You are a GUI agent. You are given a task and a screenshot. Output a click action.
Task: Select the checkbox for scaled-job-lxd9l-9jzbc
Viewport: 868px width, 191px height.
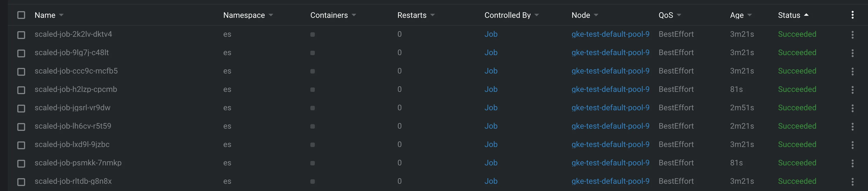point(21,145)
